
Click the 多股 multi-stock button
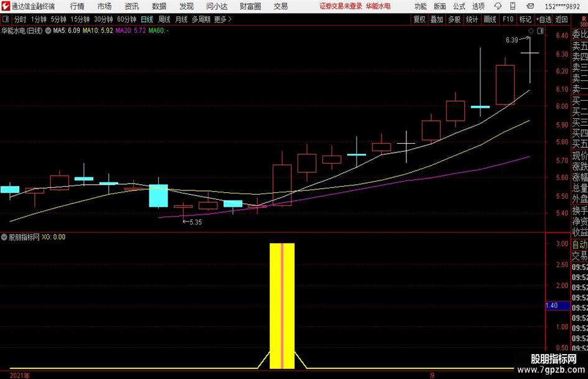pyautogui.click(x=454, y=19)
